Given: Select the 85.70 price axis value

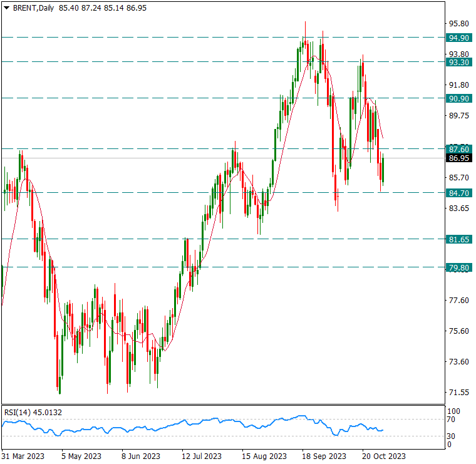Looking at the screenshot, I should click(x=459, y=178).
